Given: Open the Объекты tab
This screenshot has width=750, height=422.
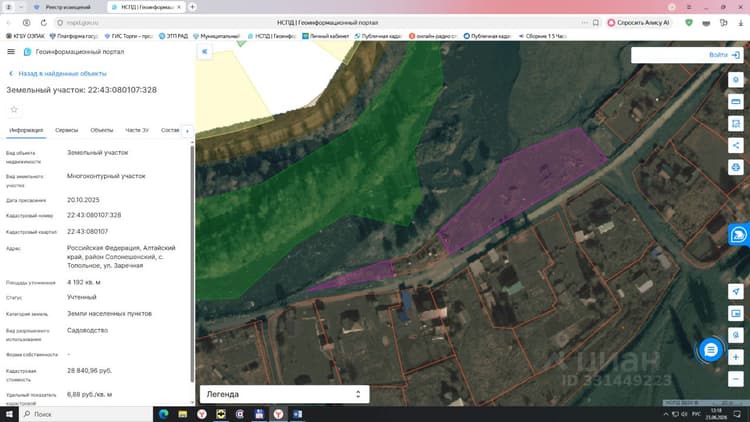Looking at the screenshot, I should click(102, 130).
